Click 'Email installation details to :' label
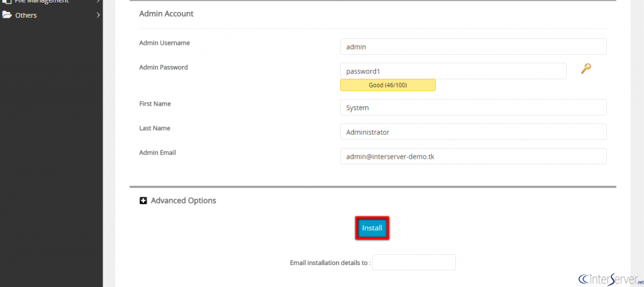This screenshot has width=644, height=287. point(330,262)
